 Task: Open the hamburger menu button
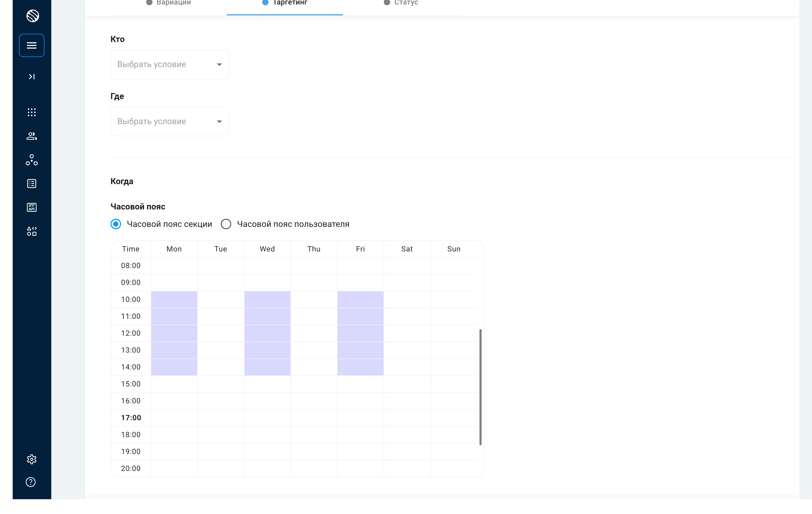[x=32, y=45]
